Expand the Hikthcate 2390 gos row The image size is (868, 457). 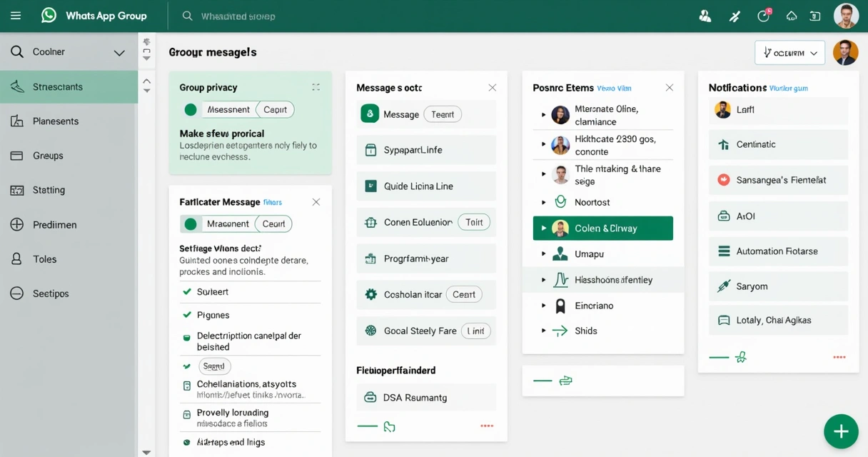pos(544,145)
